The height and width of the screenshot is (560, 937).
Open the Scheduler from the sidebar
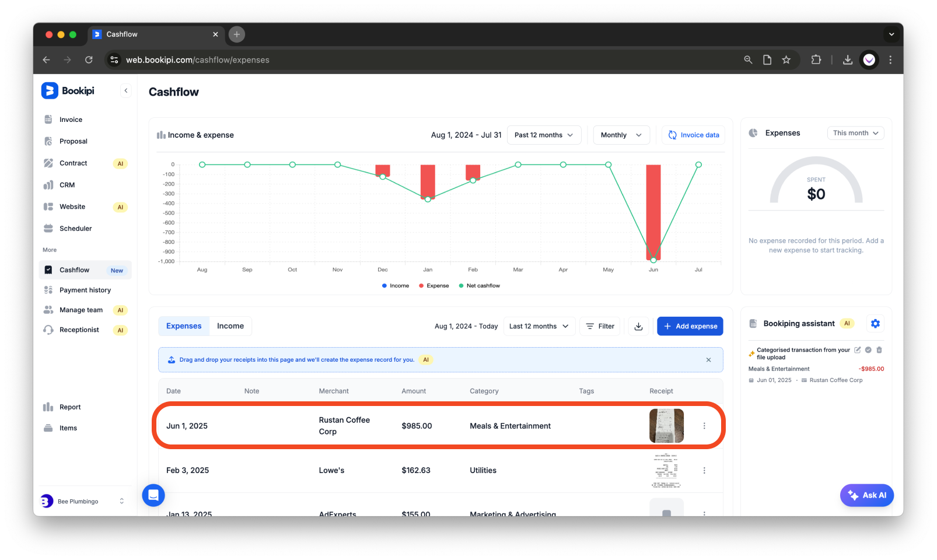(75, 228)
